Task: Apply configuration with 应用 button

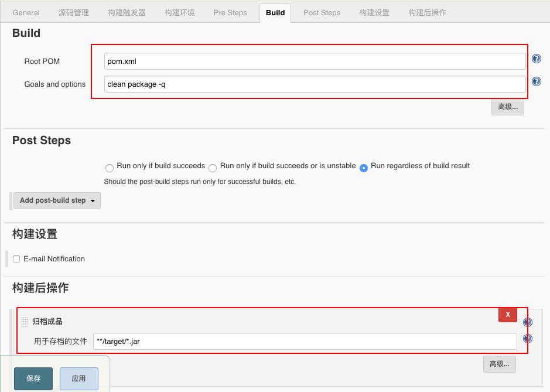Action: (x=79, y=379)
